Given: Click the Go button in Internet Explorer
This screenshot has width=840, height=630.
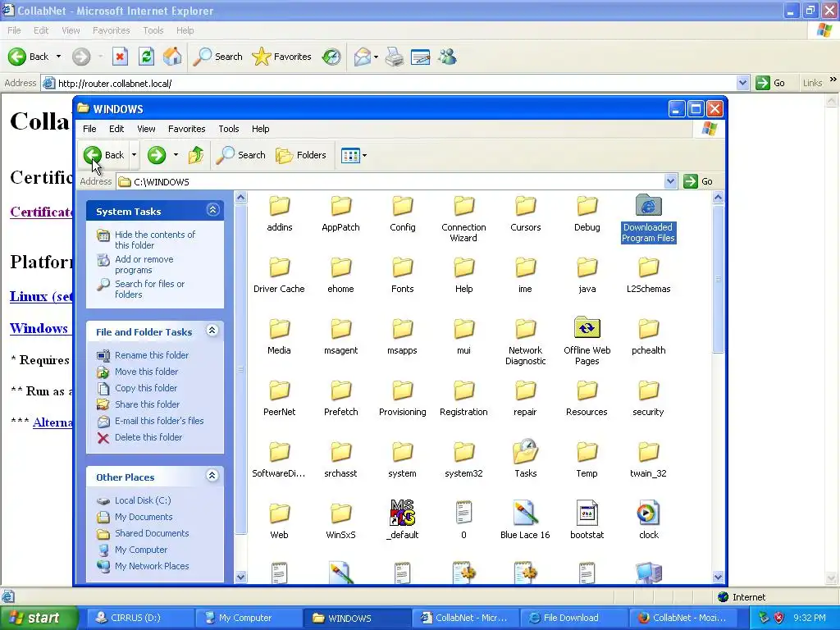Looking at the screenshot, I should [x=771, y=83].
